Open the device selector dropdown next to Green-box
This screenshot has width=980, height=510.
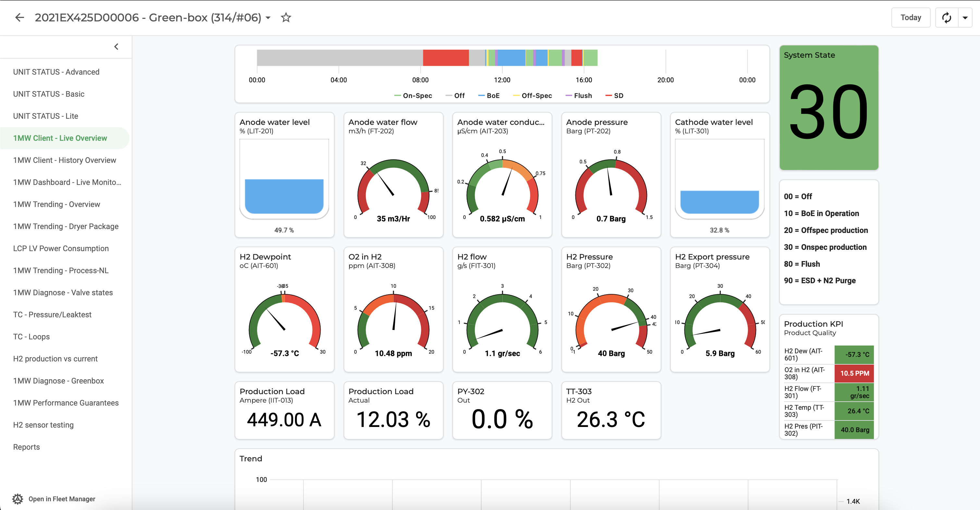click(269, 18)
